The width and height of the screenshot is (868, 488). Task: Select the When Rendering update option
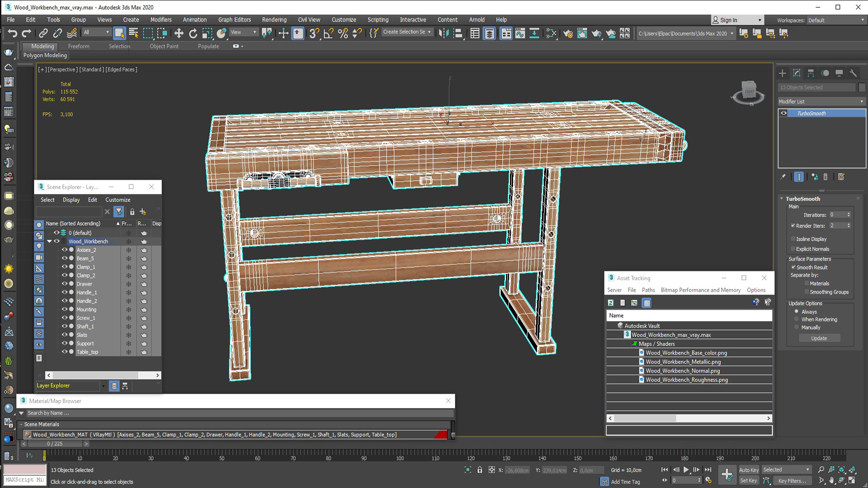pos(797,319)
